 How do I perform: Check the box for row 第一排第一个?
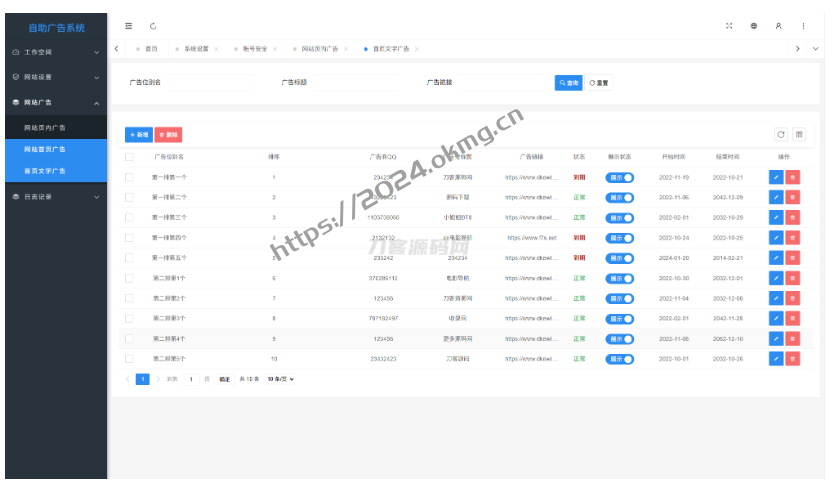[129, 177]
